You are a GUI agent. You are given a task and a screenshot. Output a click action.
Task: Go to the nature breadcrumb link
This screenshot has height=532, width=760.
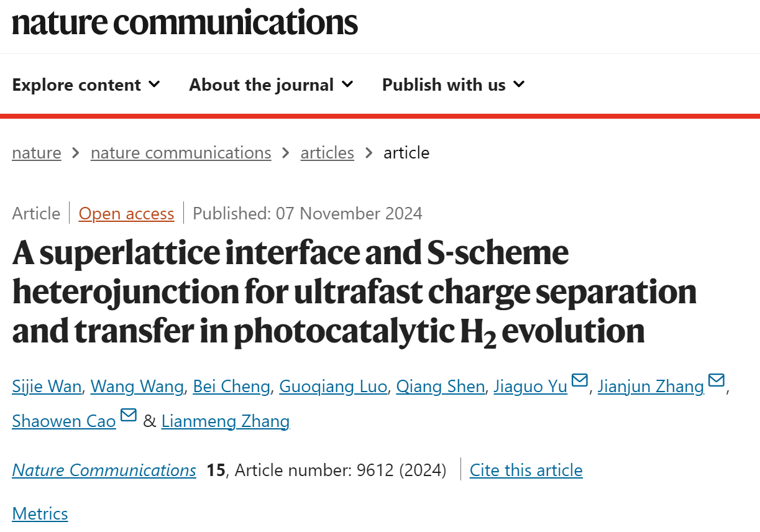click(37, 153)
